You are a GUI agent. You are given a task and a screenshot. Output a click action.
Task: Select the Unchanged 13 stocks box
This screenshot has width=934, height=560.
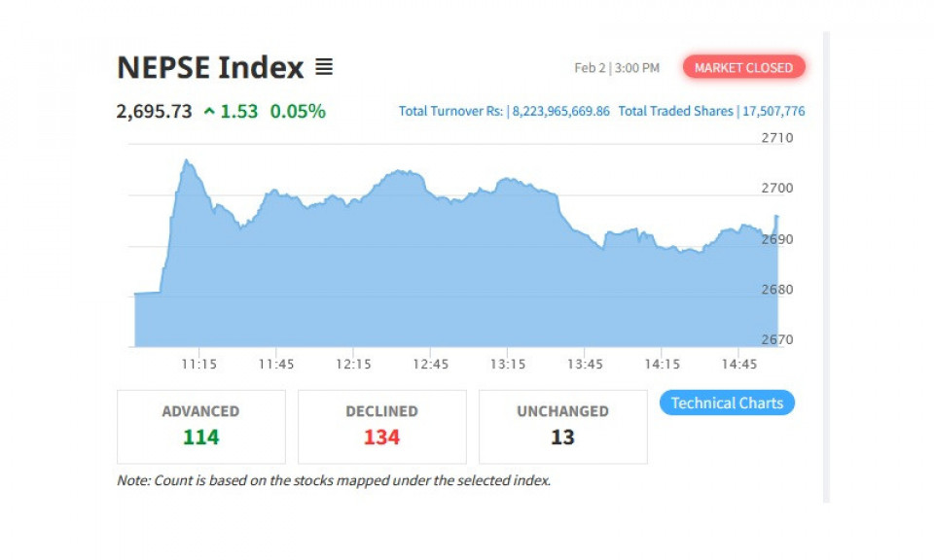coord(562,426)
